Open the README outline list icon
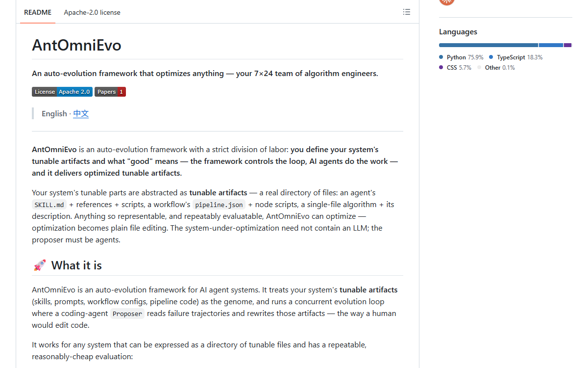588x368 pixels. (x=406, y=12)
